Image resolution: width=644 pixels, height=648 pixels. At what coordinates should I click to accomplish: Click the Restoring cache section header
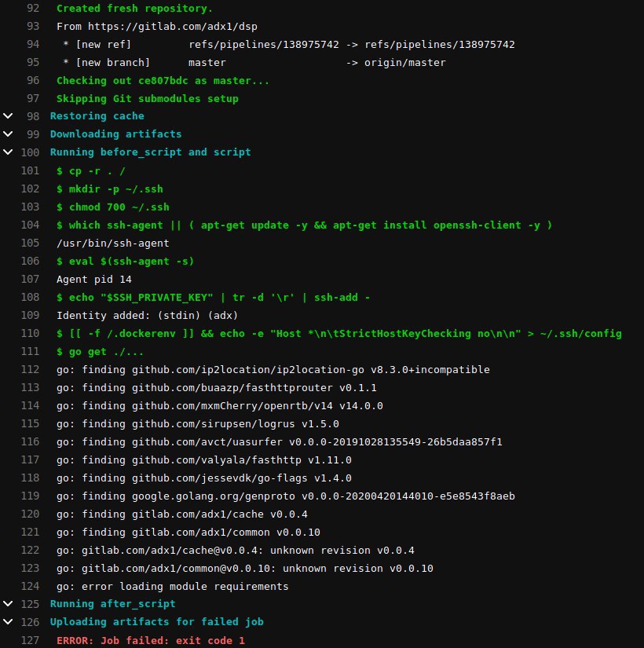point(97,116)
